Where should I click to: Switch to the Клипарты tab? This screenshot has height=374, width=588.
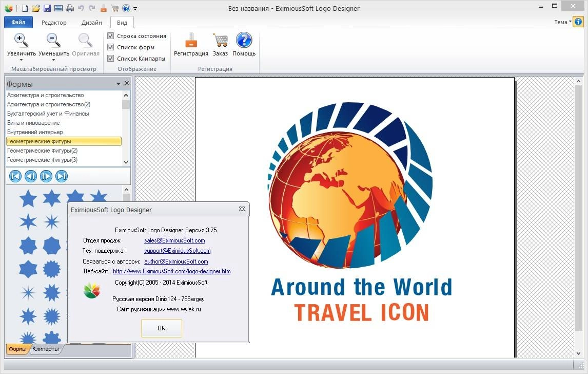click(x=46, y=349)
